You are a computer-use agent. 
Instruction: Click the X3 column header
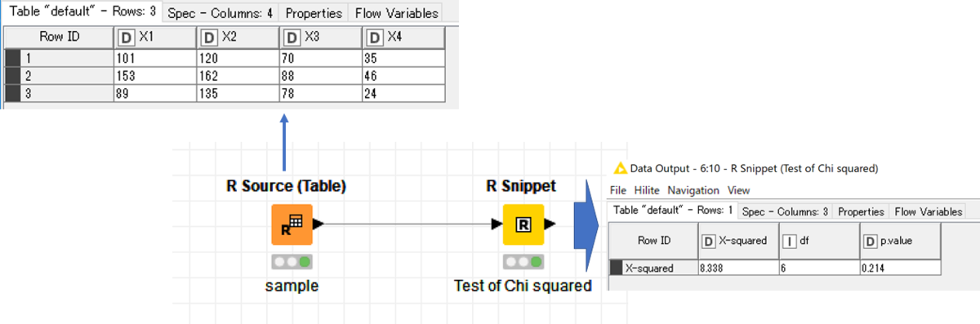320,38
